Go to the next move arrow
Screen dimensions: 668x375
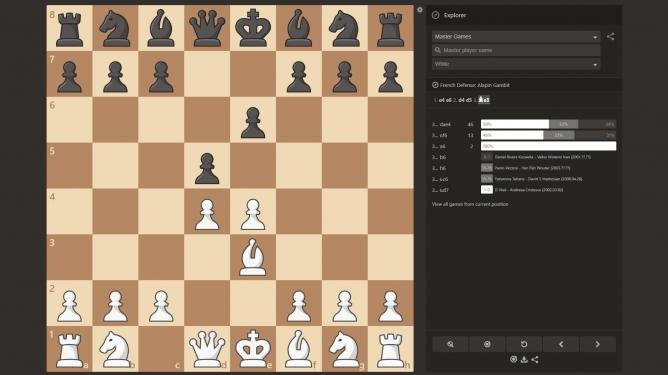pos(598,344)
